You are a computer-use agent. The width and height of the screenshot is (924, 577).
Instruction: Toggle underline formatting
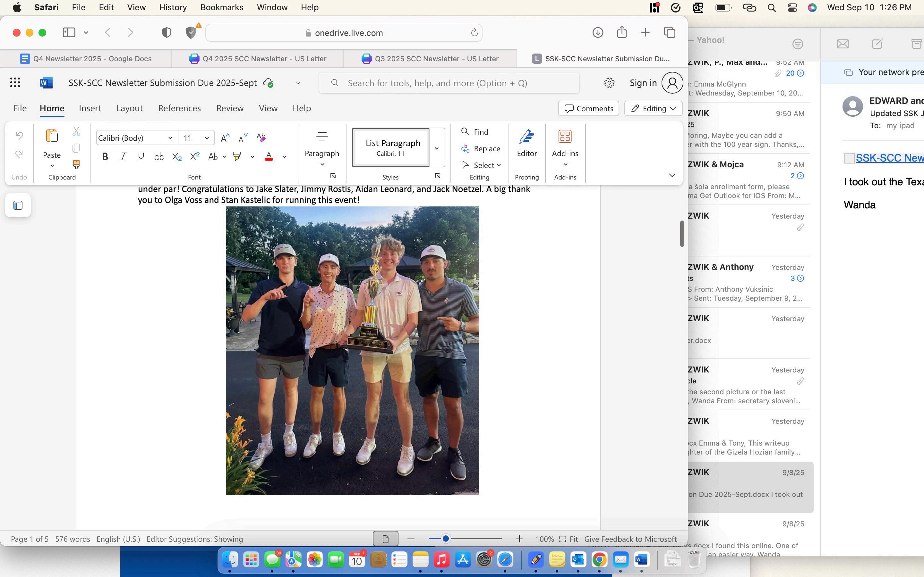[x=141, y=156]
